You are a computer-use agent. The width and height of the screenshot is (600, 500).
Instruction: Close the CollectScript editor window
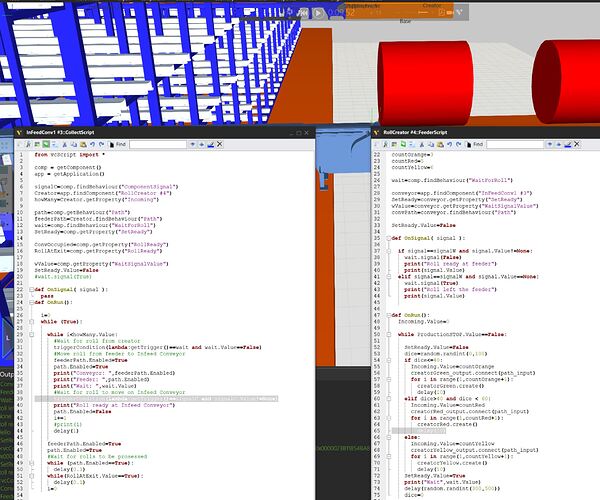[307, 133]
